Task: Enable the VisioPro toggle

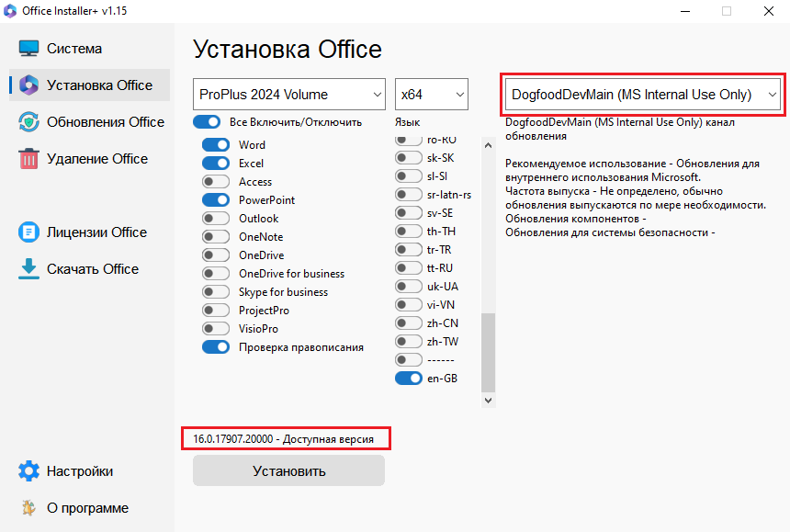Action: coord(216,328)
